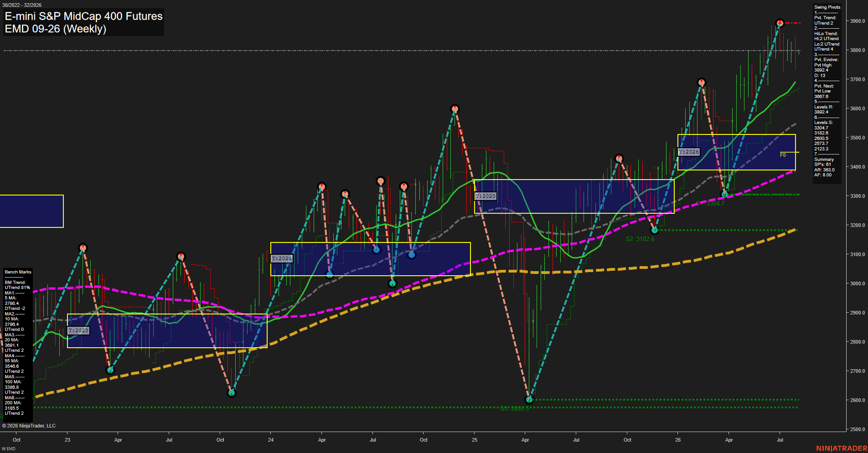The image size is (868, 453).
Task: Click the AF: 8.00 summary value
Action: point(823,175)
